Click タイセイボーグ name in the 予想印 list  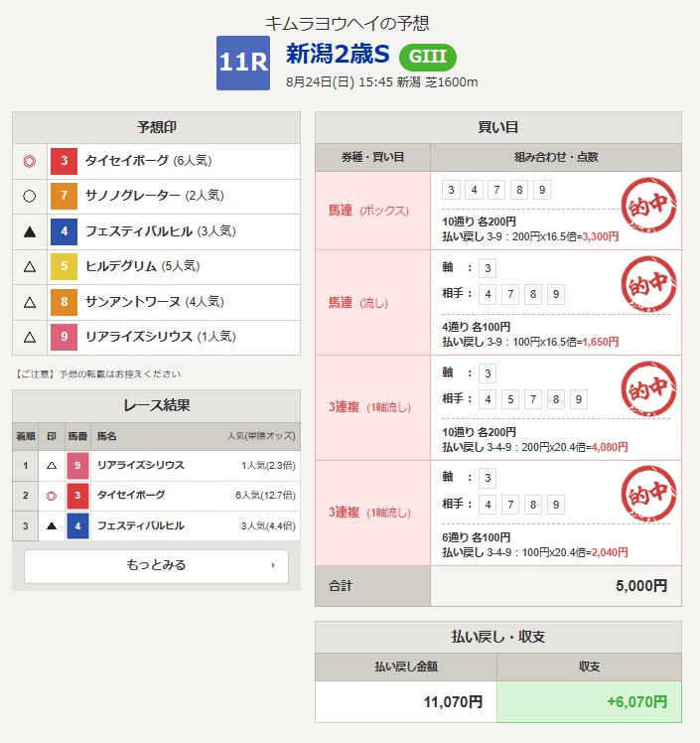click(127, 161)
